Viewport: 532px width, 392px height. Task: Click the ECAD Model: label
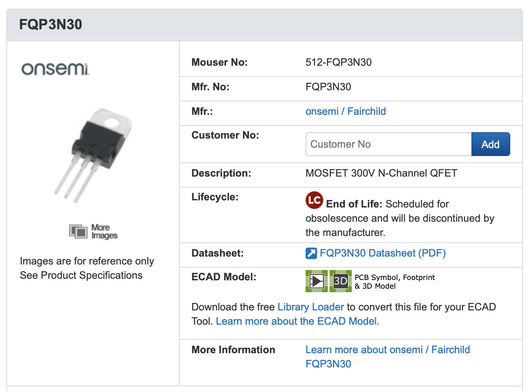coord(224,277)
